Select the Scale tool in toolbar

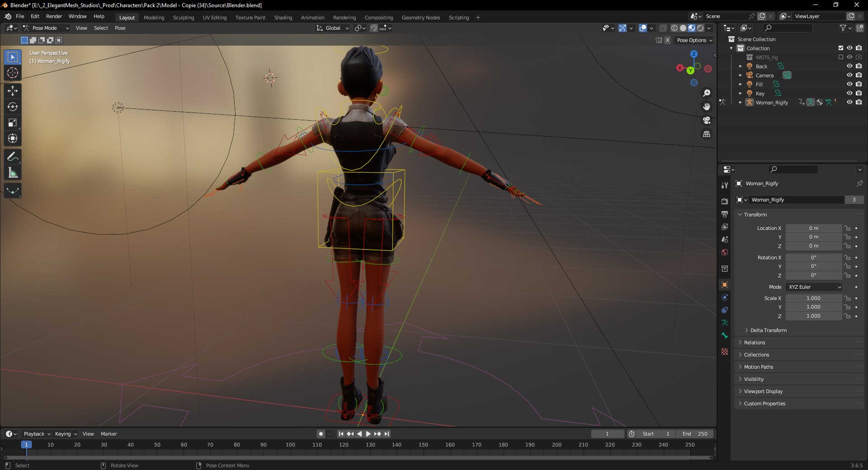(x=13, y=122)
